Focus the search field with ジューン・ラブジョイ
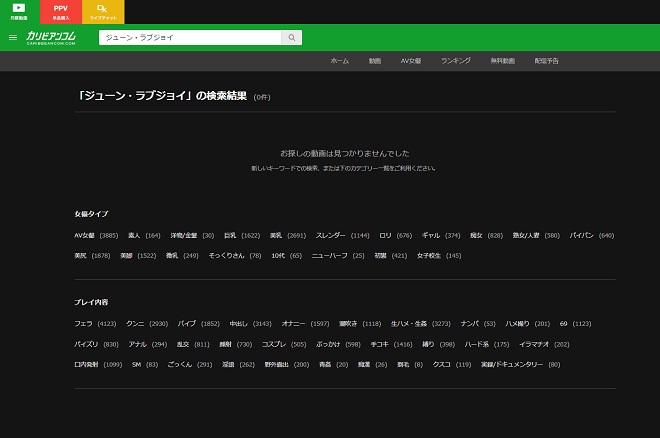 click(x=190, y=37)
